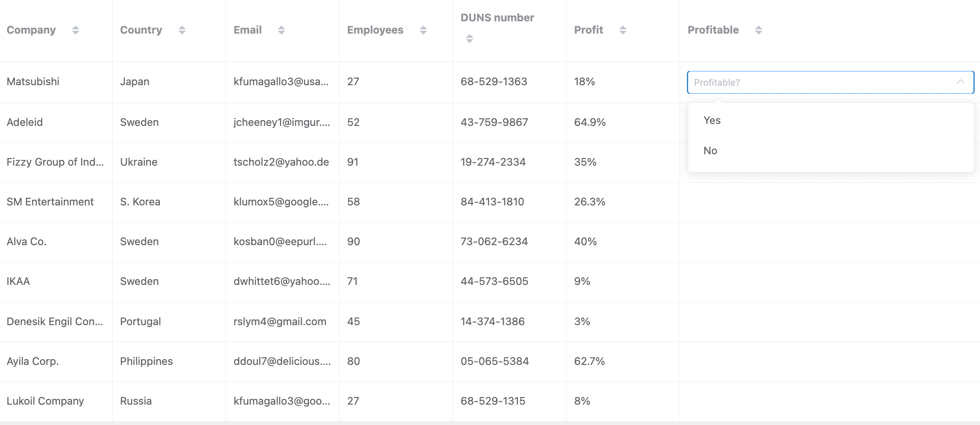
Task: Choose No in the Profitable dropdown
Action: tap(710, 151)
